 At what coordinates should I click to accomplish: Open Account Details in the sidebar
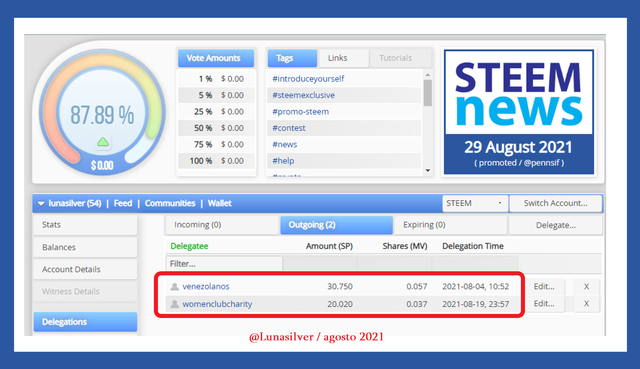[85, 269]
